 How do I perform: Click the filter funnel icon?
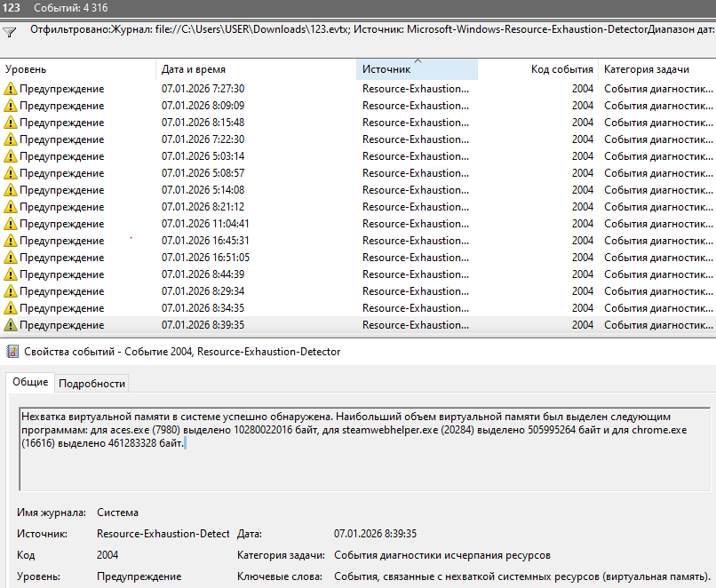(9, 32)
